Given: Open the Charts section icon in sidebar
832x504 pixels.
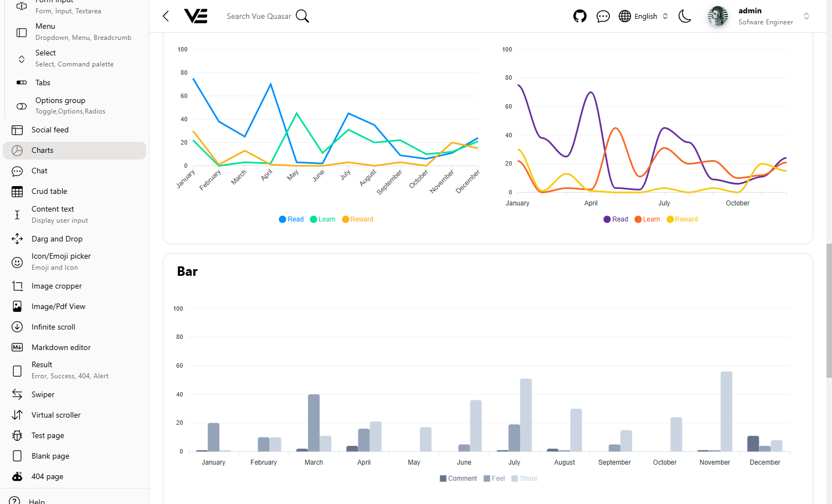Looking at the screenshot, I should (17, 150).
